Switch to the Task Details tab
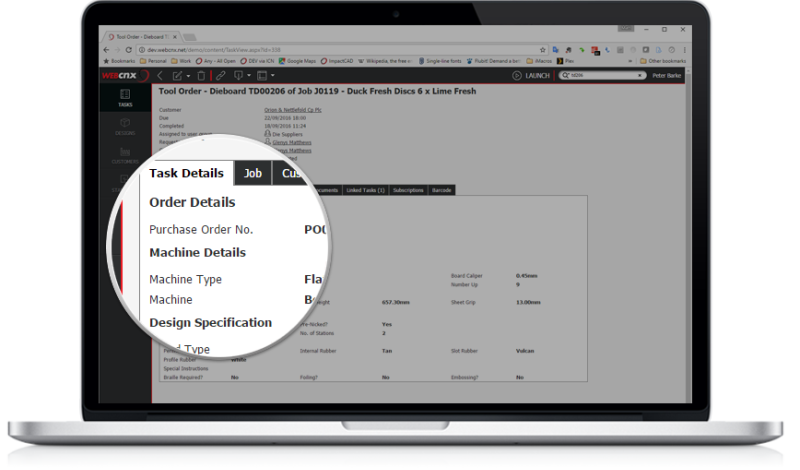This screenshot has height=470, width=800. (x=186, y=173)
